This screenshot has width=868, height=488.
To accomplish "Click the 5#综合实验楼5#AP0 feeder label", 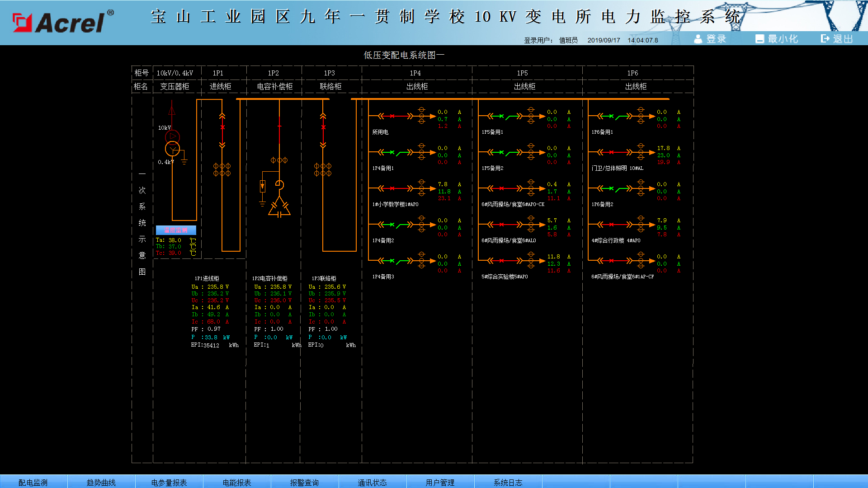I will (x=505, y=277).
